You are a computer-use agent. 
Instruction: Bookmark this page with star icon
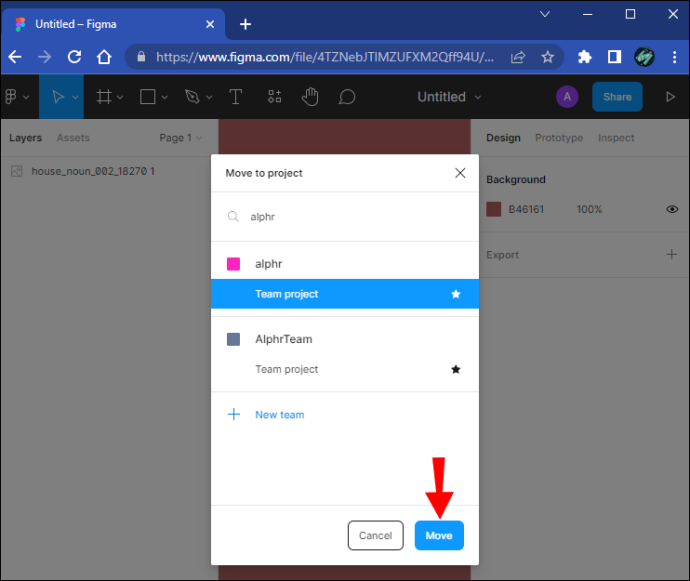click(x=547, y=57)
